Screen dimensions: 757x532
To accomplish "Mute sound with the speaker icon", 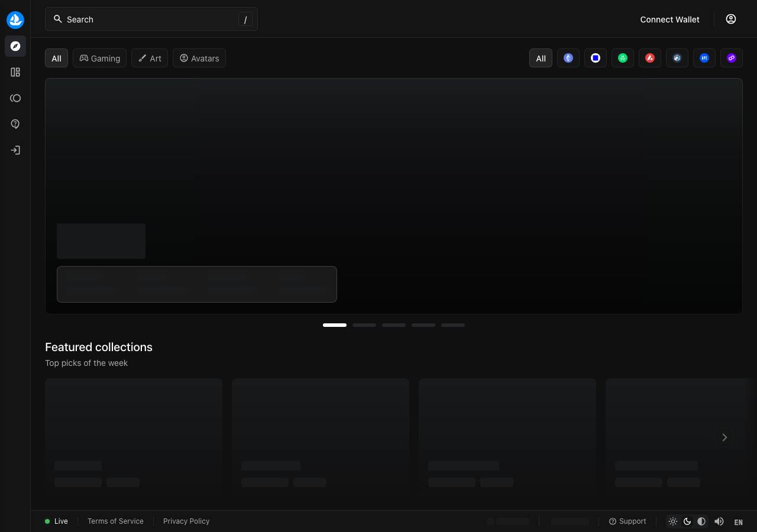I will (x=719, y=521).
